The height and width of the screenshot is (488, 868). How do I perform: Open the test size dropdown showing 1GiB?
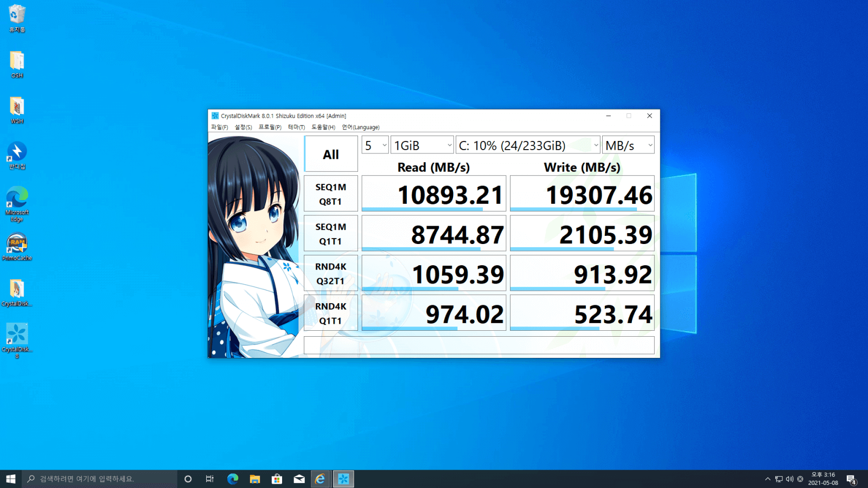tap(422, 145)
